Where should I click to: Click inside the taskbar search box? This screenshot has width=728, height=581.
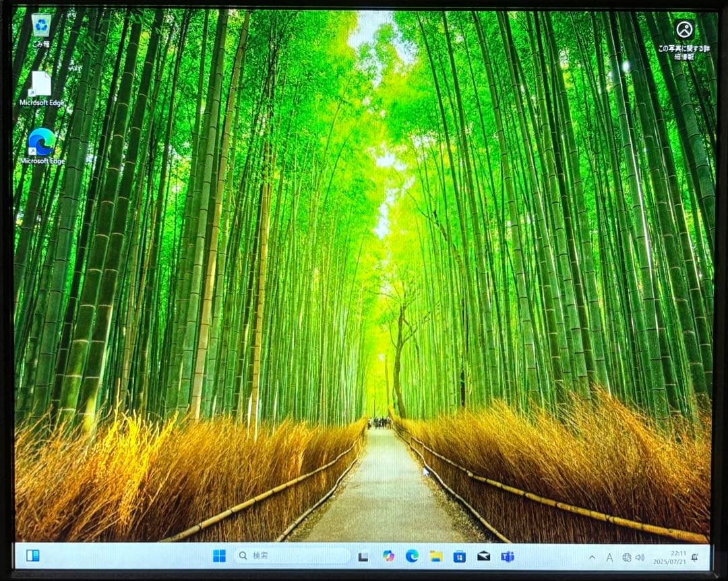pyautogui.click(x=283, y=557)
